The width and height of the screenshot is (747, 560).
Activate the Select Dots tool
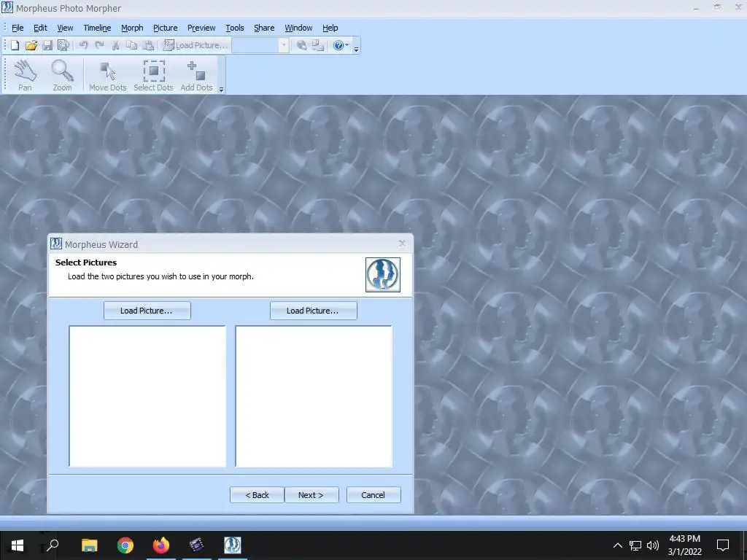point(153,75)
